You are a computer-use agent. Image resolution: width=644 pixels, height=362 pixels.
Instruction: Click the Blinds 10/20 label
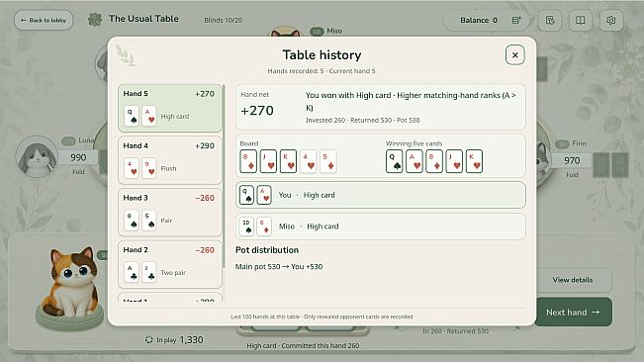[x=223, y=20]
